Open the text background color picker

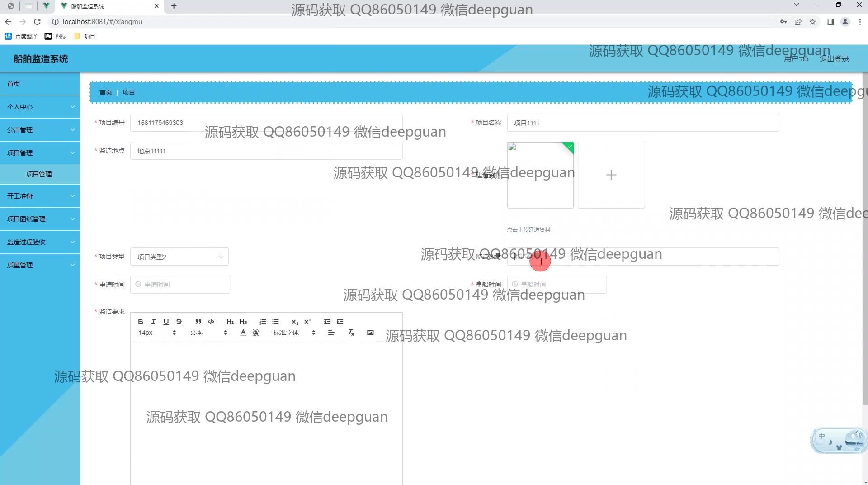click(x=256, y=333)
